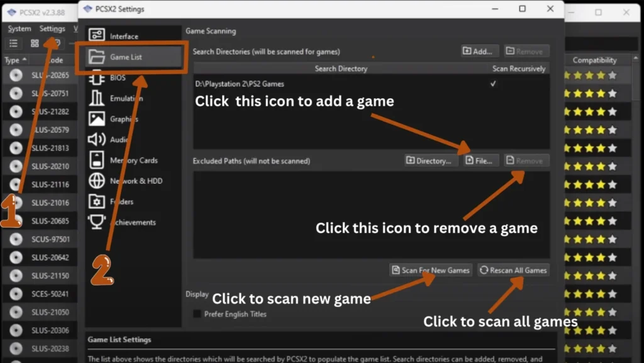Click the disc icon beside SLUS-21813

point(16,148)
